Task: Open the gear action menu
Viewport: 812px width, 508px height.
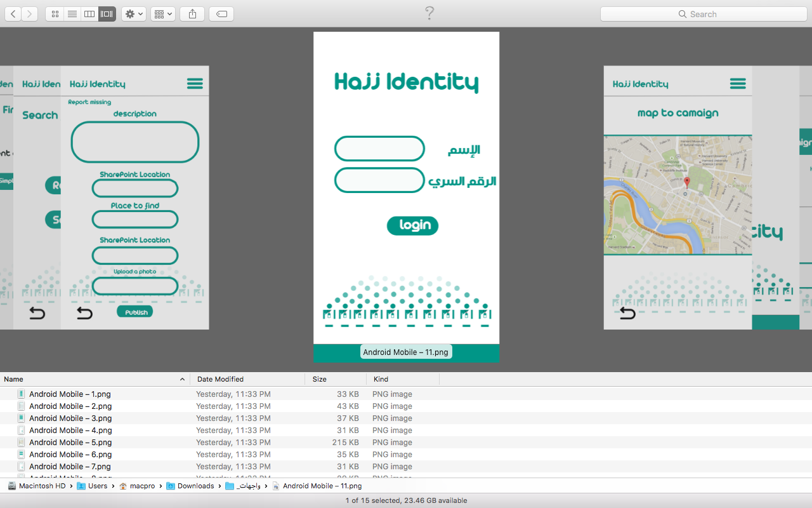Action: click(x=134, y=14)
